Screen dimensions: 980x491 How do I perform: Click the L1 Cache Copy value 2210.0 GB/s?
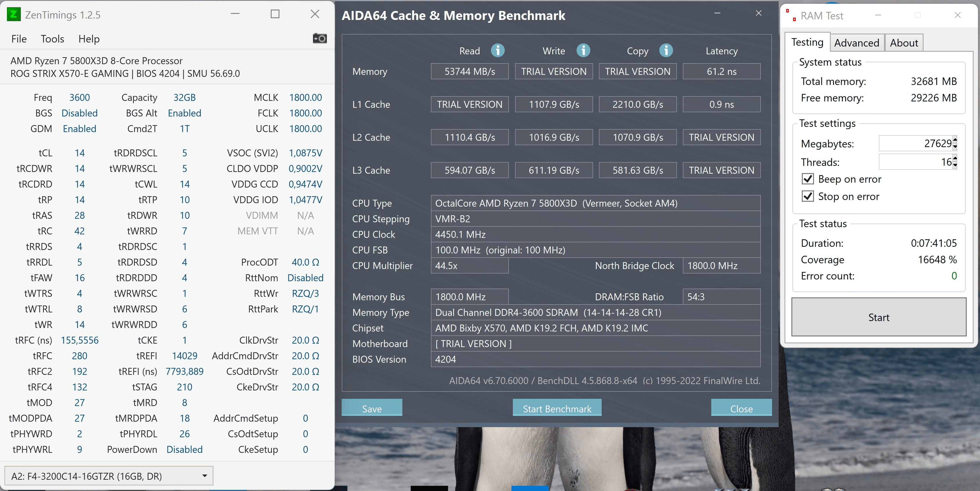(x=638, y=104)
